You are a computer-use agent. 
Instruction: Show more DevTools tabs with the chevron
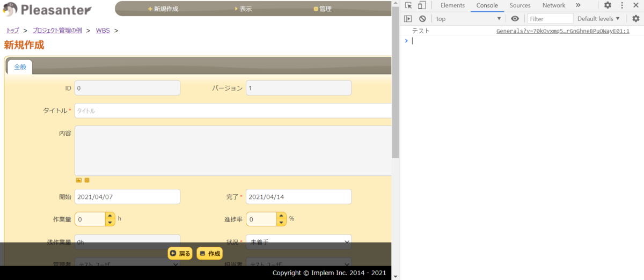pos(578,5)
